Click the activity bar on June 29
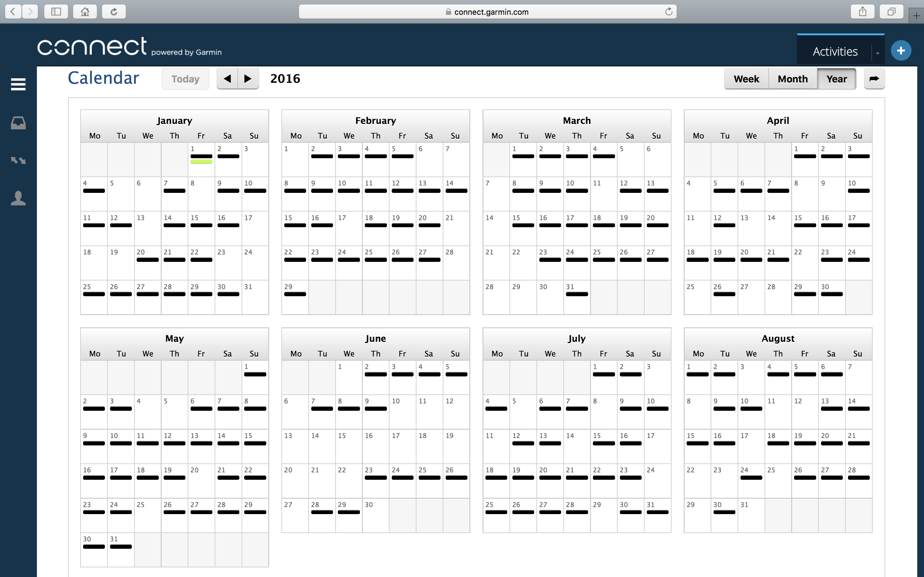924x577 pixels. pos(349,512)
